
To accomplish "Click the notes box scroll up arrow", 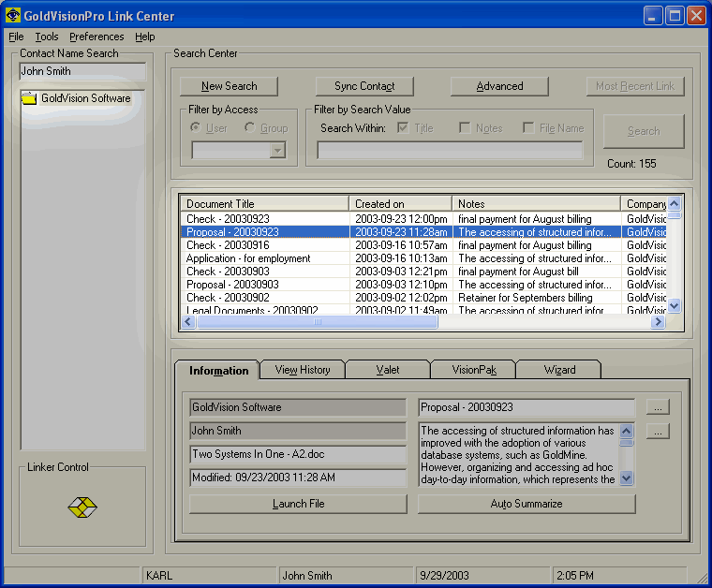I will 626,431.
